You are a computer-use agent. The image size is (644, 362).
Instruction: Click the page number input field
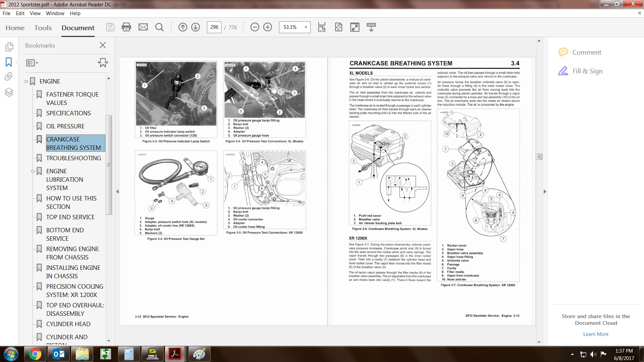(x=214, y=27)
